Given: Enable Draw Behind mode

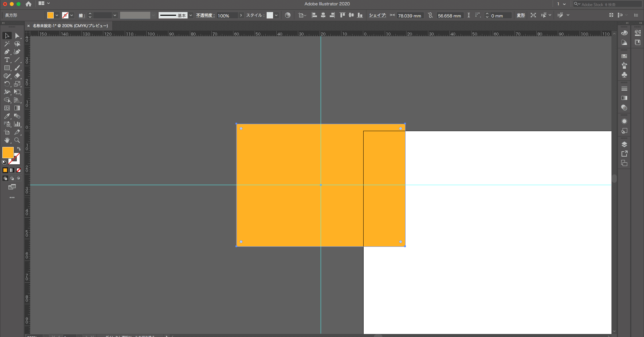Looking at the screenshot, I should (x=12, y=178).
